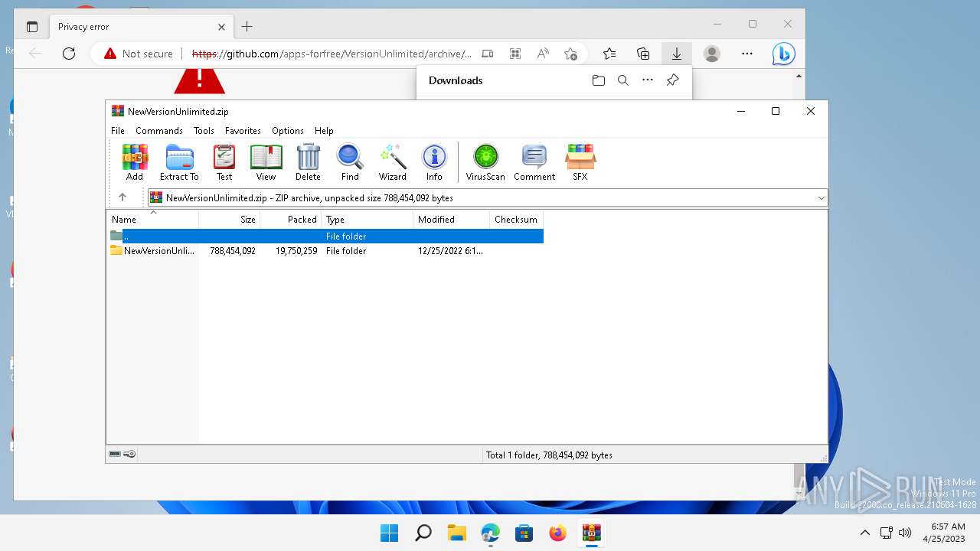The height and width of the screenshot is (551, 980).
Task: Expand the WinRAR address path dropdown
Action: point(821,197)
